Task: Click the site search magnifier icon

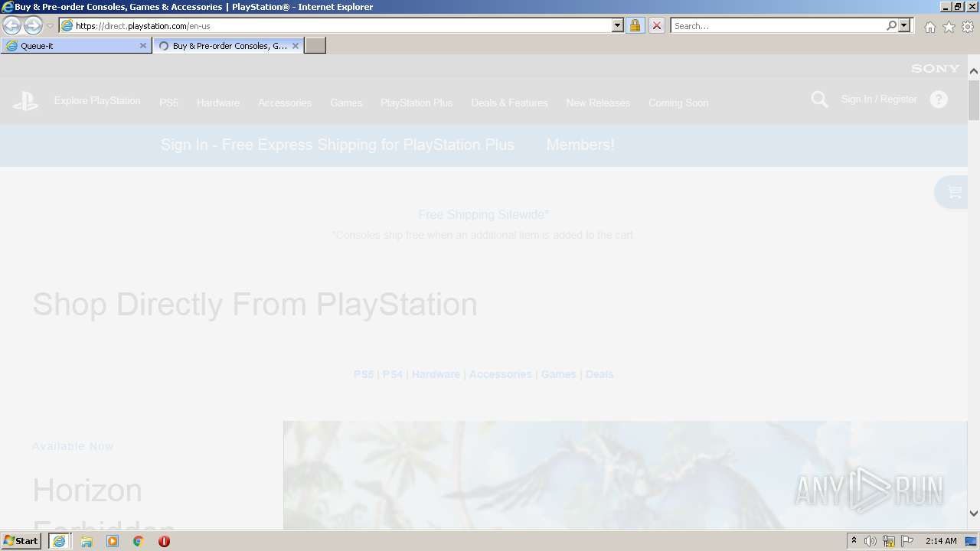Action: (819, 99)
